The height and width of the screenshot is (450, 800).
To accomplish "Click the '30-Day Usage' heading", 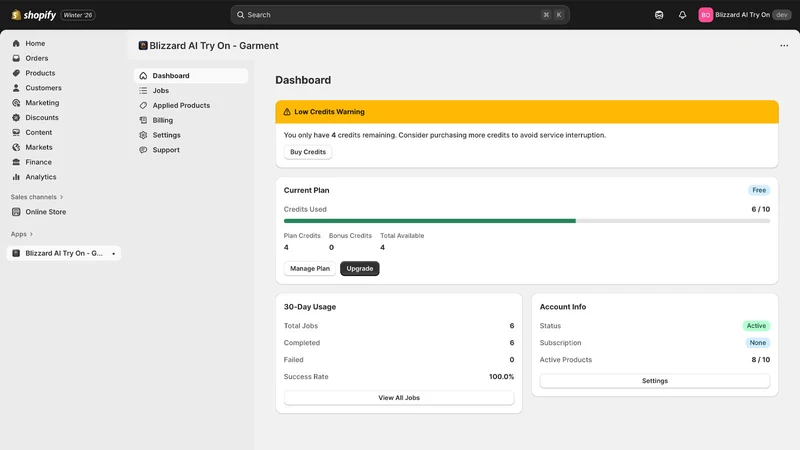I will pos(310,307).
